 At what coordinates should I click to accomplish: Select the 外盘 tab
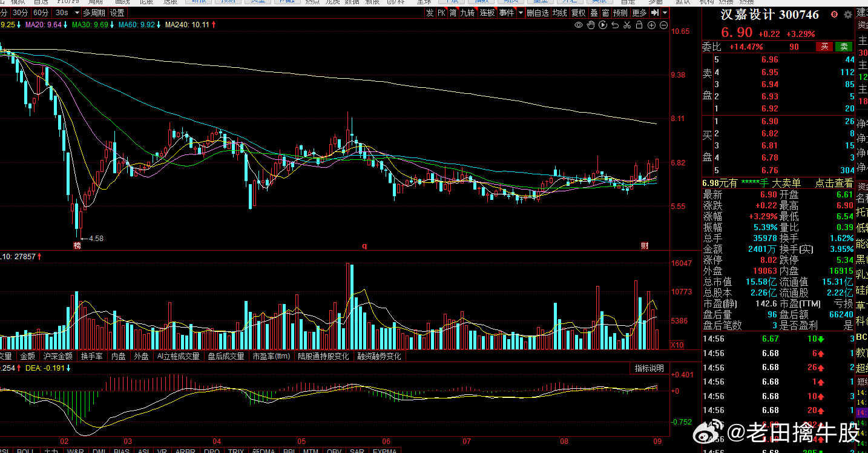(141, 357)
